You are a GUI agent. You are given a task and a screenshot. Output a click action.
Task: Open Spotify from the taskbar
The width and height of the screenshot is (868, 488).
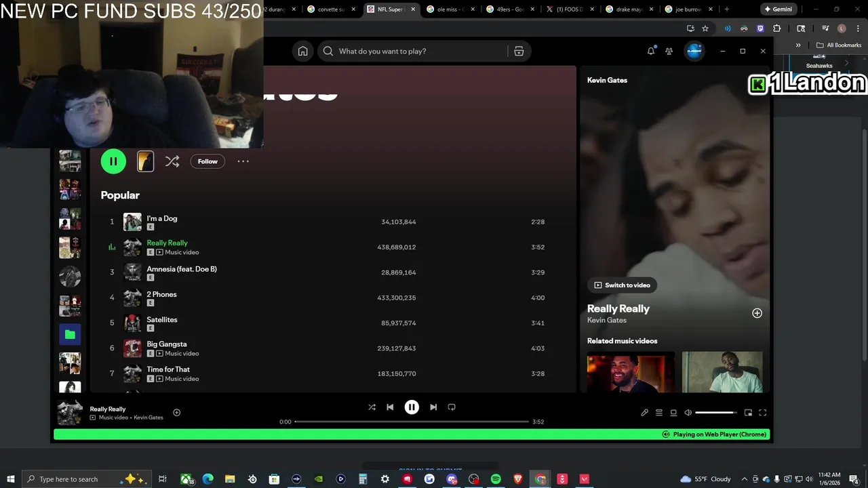[496, 479]
